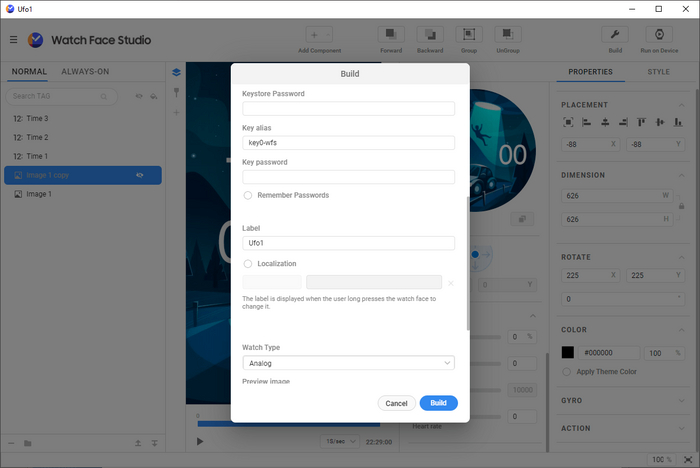Switch to the STYLE tab

pyautogui.click(x=658, y=72)
